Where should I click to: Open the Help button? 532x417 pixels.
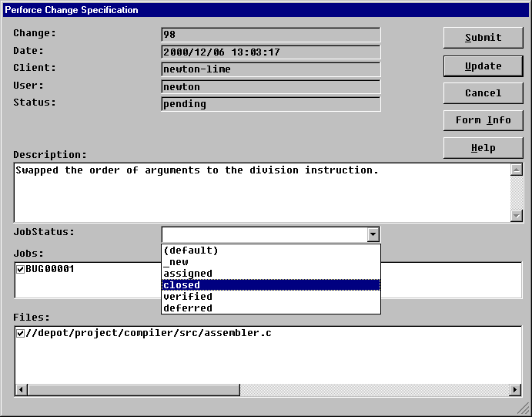(483, 148)
